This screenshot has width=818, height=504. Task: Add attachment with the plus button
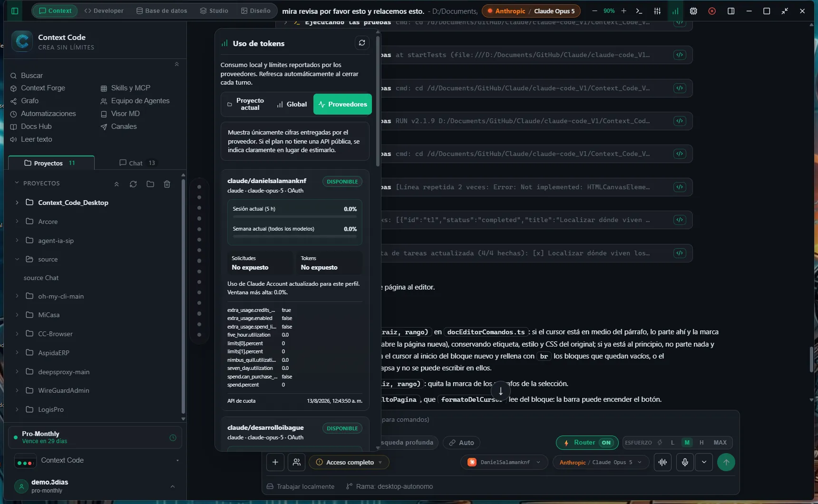tap(275, 462)
